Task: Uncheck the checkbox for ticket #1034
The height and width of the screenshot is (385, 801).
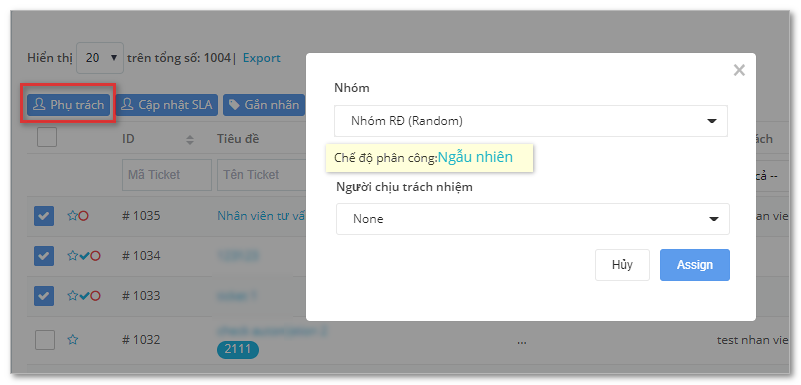Action: [44, 256]
